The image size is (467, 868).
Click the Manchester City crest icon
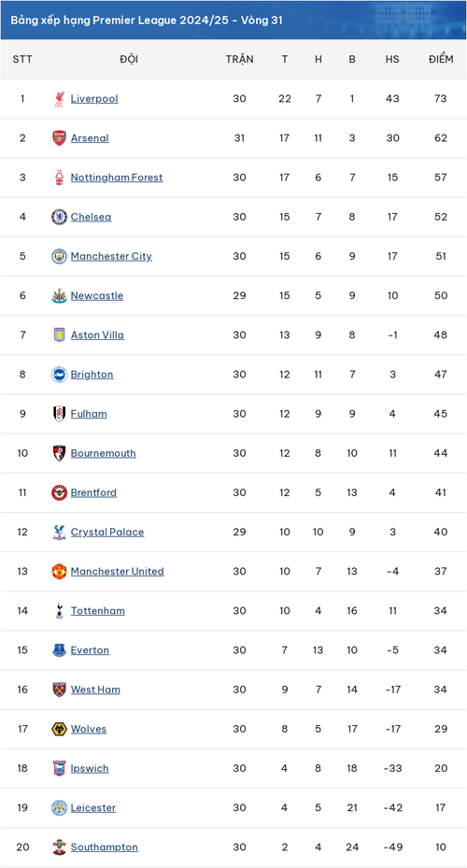[59, 256]
